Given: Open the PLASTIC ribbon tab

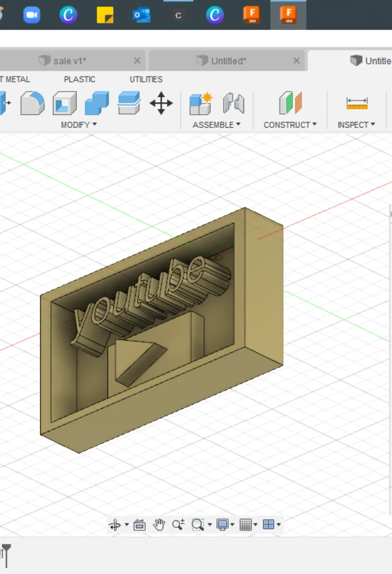Looking at the screenshot, I should coord(80,79).
